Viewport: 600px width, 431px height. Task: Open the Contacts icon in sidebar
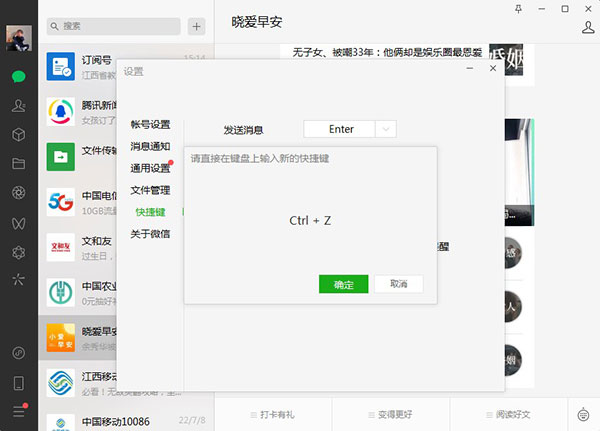(x=18, y=105)
